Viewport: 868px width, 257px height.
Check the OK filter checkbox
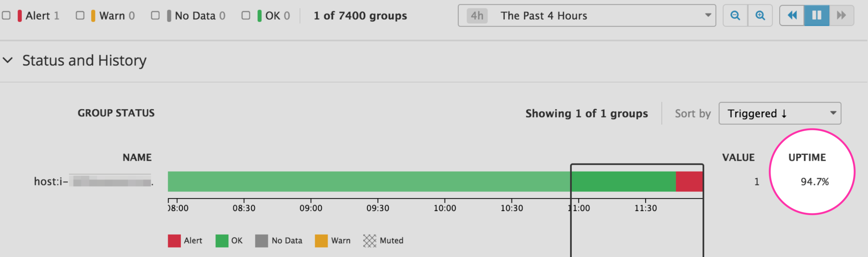pos(246,15)
